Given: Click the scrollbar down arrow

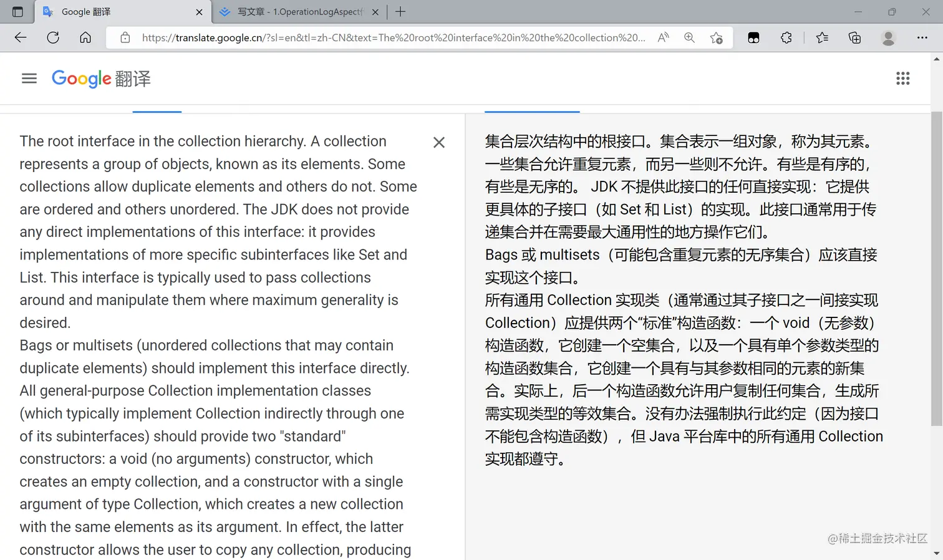Looking at the screenshot, I should (937, 553).
